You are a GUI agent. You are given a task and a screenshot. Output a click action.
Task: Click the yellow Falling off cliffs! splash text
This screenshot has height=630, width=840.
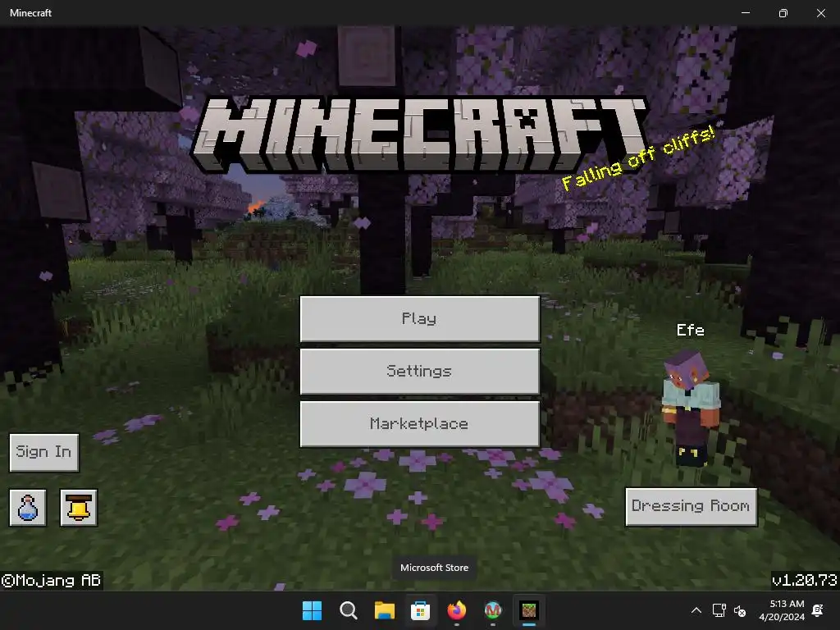click(x=638, y=158)
